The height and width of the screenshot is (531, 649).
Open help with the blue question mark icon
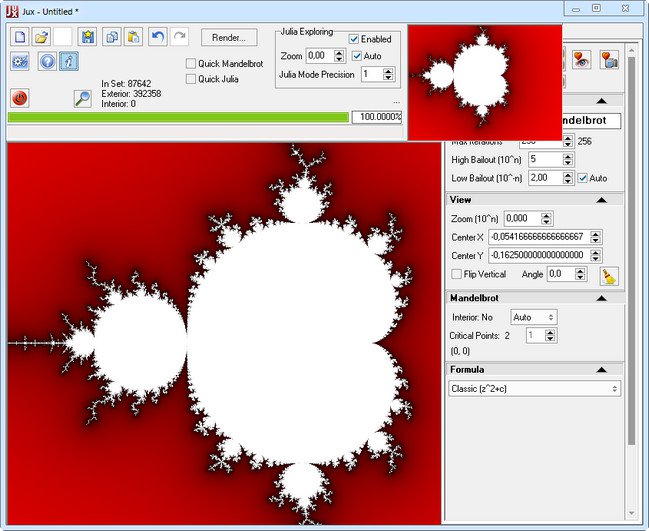coord(47,62)
